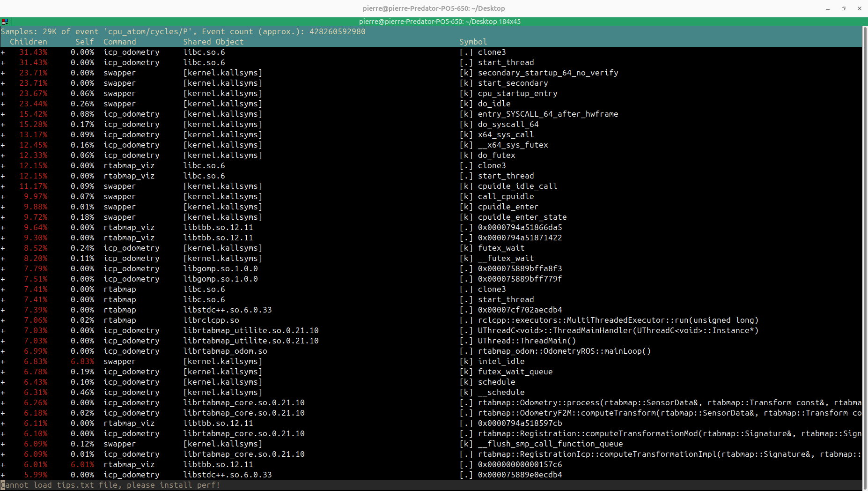Close the terminal window
868x491 pixels.
point(860,8)
